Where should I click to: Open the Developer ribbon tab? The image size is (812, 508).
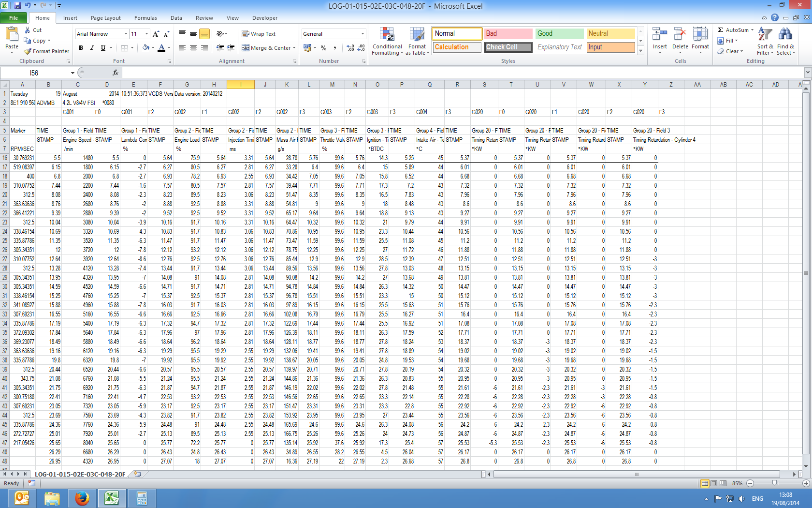point(265,18)
